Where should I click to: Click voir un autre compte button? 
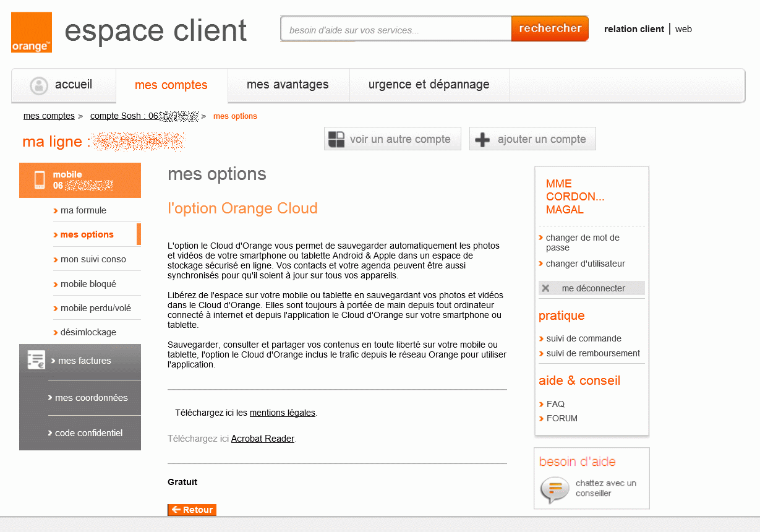pyautogui.click(x=393, y=139)
